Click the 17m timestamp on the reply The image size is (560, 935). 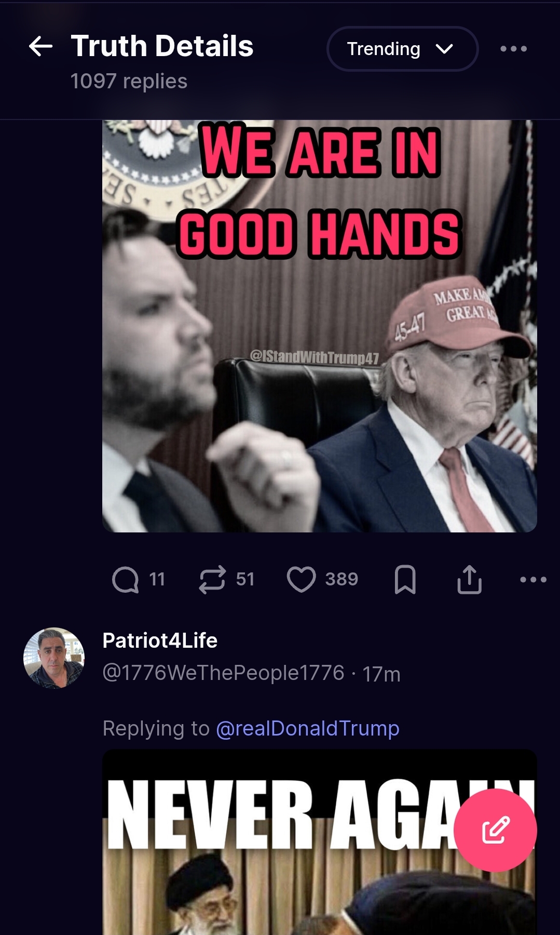381,674
